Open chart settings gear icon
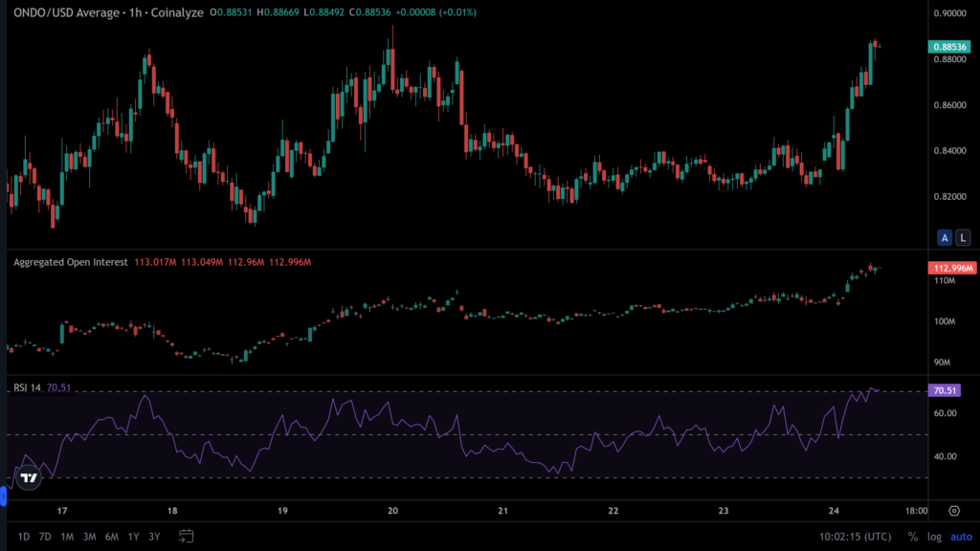The height and width of the screenshot is (551, 980). tap(954, 511)
